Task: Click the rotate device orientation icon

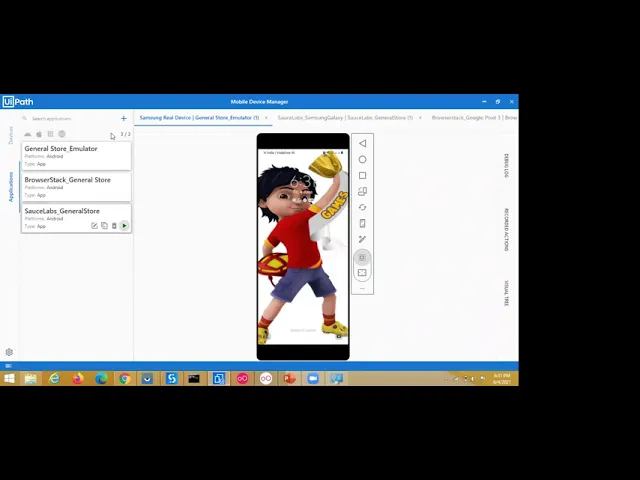Action: tap(362, 191)
